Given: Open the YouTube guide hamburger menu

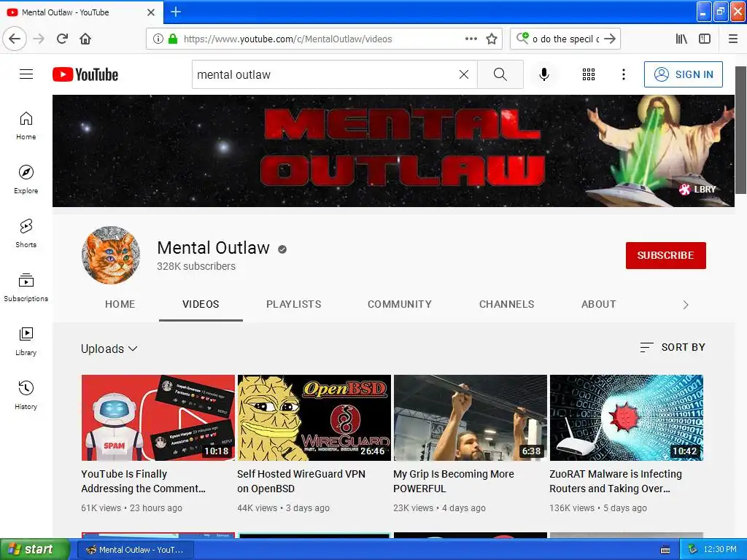Looking at the screenshot, I should (26, 74).
